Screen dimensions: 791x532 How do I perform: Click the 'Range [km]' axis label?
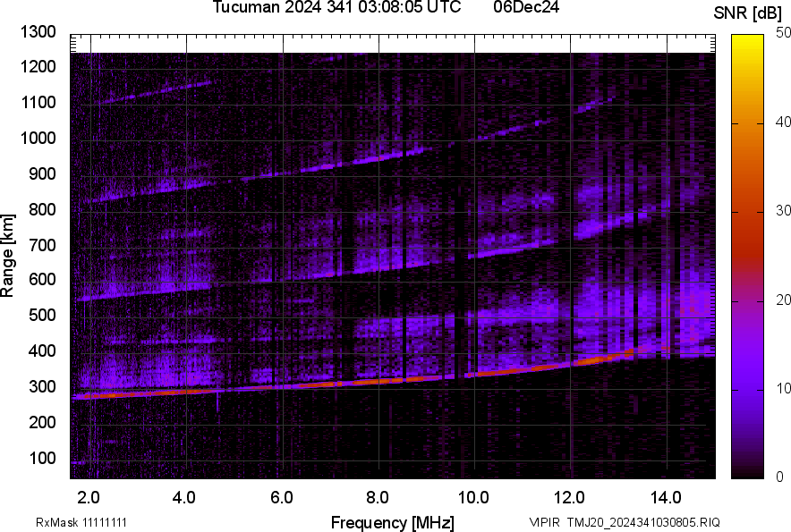[7, 256]
